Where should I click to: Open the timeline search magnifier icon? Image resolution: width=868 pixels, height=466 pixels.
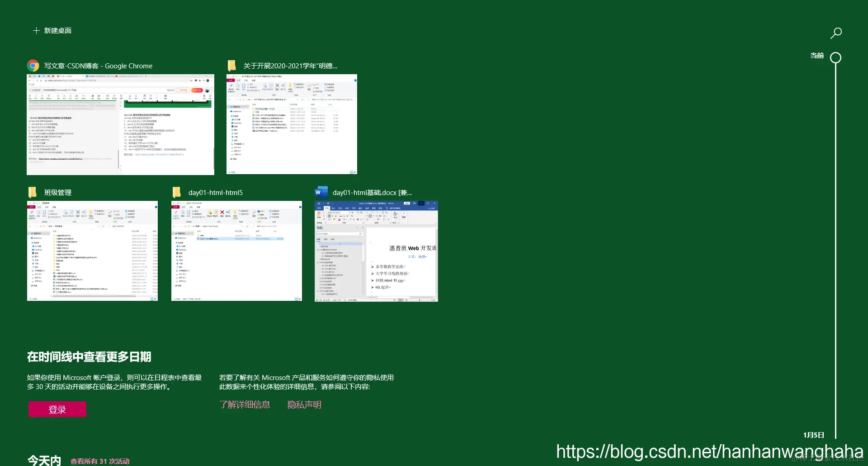[836, 33]
